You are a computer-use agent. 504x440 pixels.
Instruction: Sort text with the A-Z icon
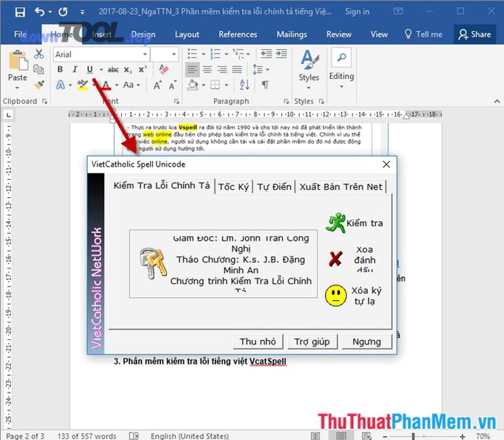pos(244,85)
